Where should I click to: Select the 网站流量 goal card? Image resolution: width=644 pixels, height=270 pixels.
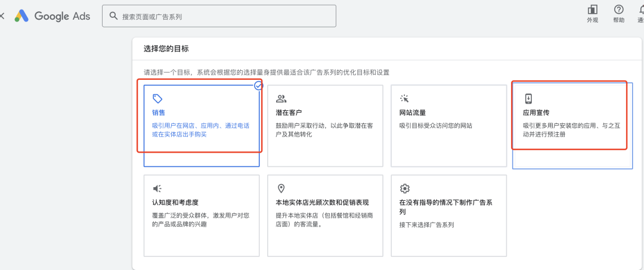[x=449, y=126]
